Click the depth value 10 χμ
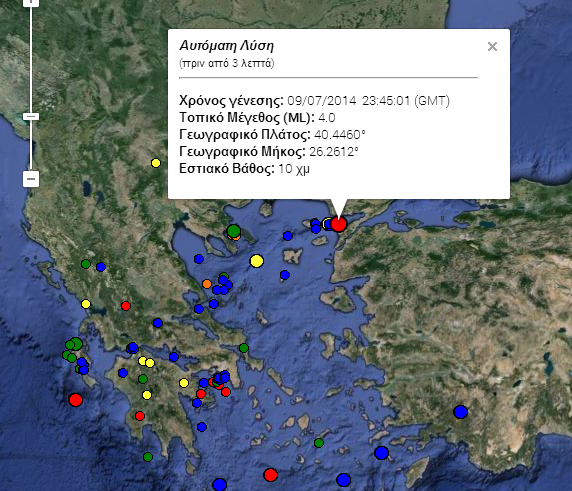Viewport: 572px width, 491px height. [x=294, y=169]
